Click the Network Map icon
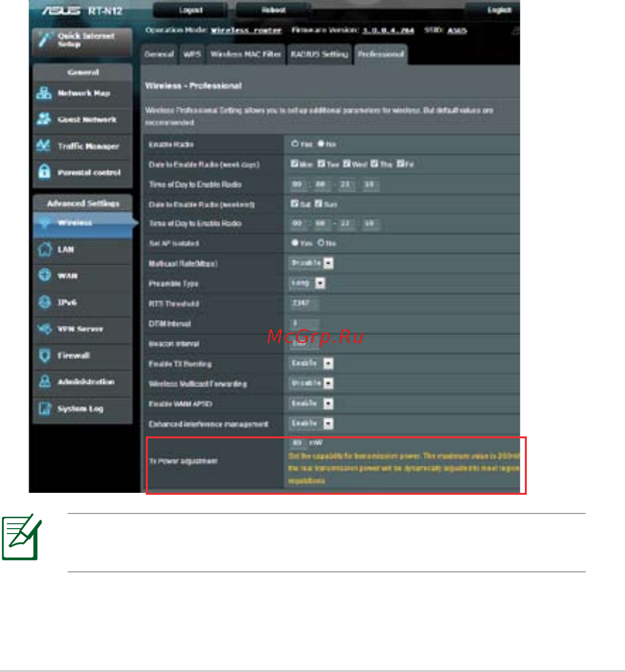This screenshot has width=625, height=672. [44, 92]
